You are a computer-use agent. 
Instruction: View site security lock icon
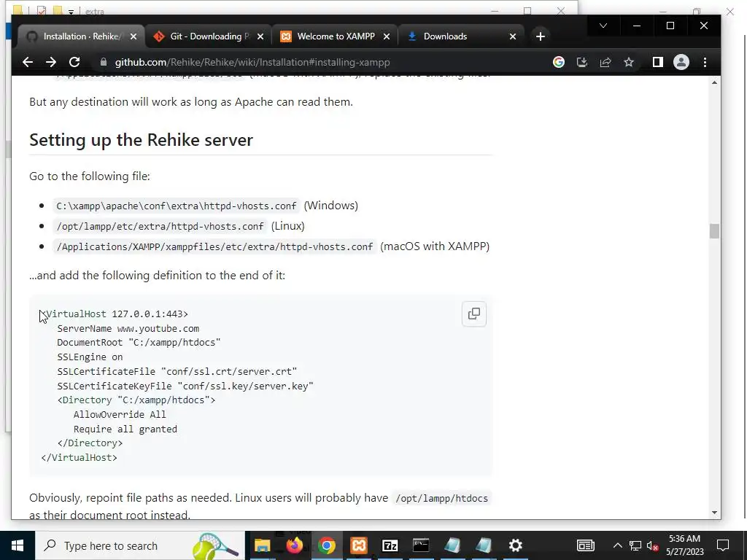104,63
